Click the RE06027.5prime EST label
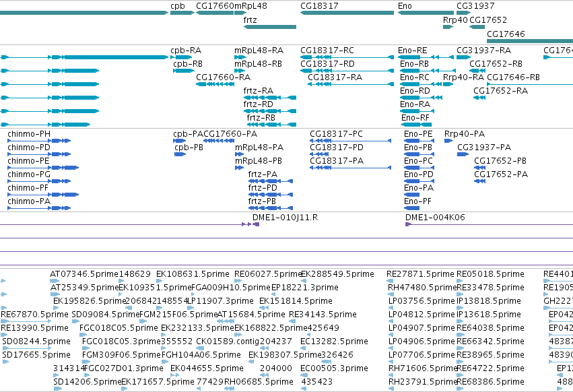Screen dimensions: 573x392 268,274
